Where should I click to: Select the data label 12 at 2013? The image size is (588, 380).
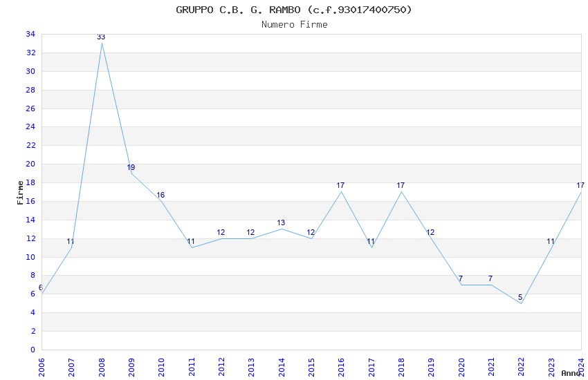click(x=250, y=233)
